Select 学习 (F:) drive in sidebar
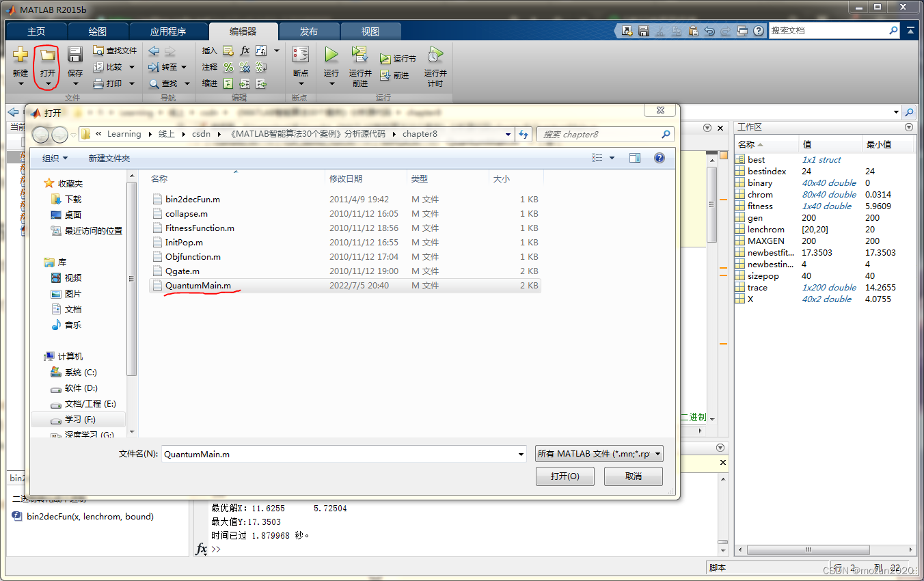The height and width of the screenshot is (581, 924). pos(79,419)
